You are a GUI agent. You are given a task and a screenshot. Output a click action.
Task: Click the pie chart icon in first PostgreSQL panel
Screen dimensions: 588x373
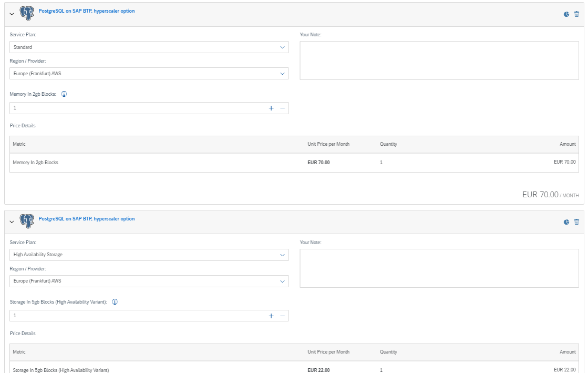(566, 14)
